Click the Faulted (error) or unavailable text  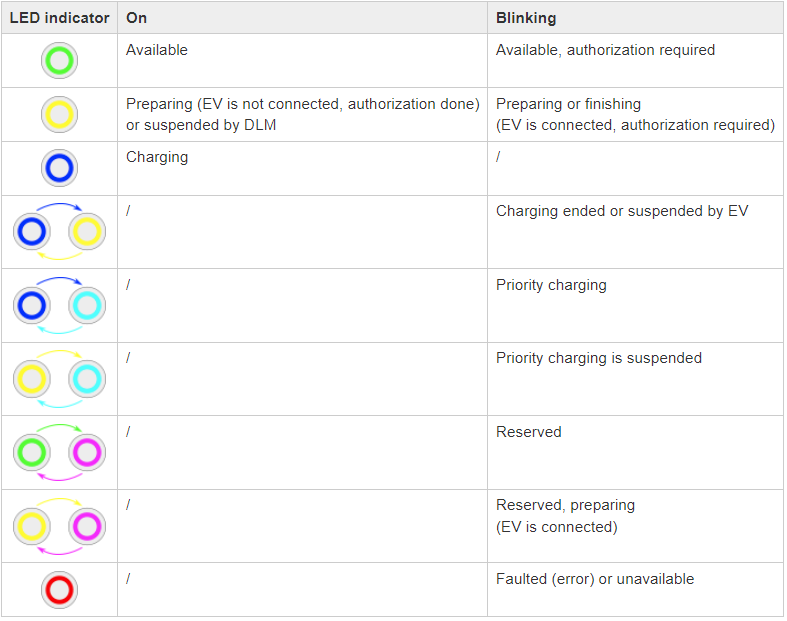pyautogui.click(x=595, y=579)
